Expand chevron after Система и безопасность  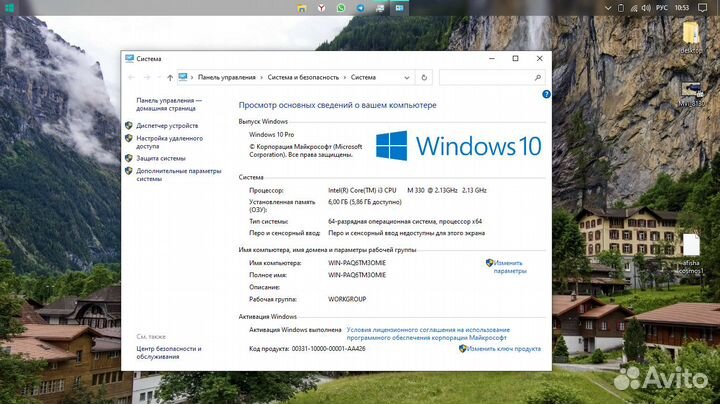click(x=345, y=78)
